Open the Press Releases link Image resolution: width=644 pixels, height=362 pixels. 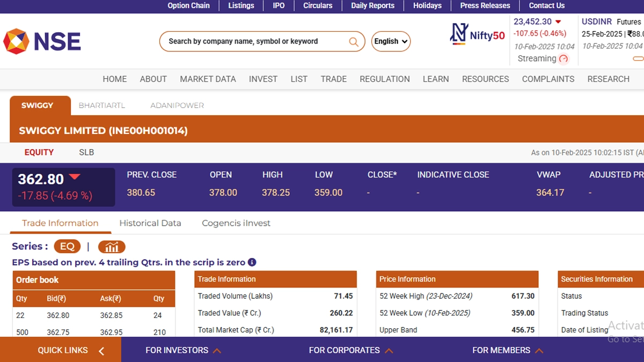[485, 5]
